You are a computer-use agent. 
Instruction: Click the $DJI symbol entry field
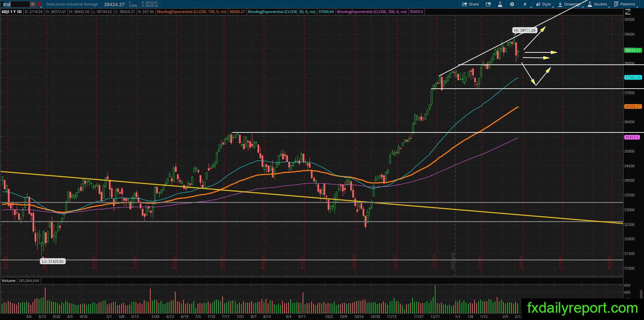[x=15, y=4]
